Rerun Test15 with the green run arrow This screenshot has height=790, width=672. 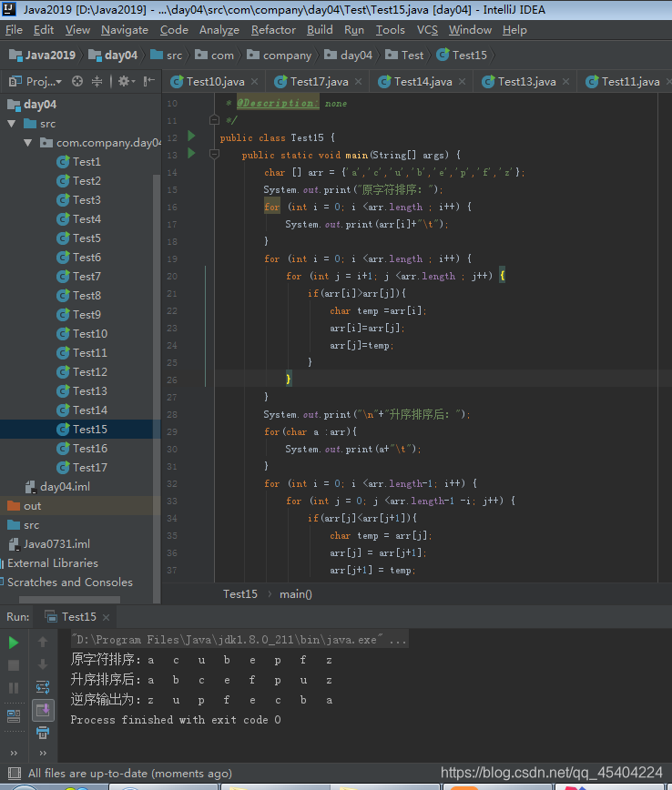(14, 643)
